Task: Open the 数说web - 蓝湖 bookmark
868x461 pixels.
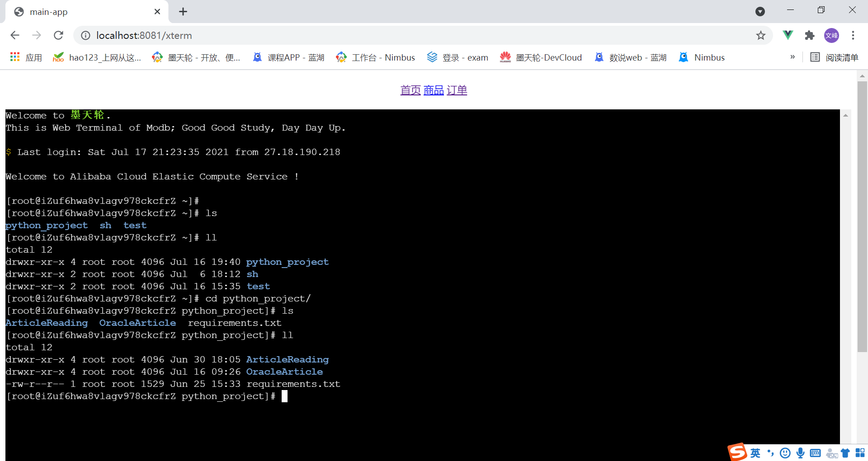Action: click(631, 57)
